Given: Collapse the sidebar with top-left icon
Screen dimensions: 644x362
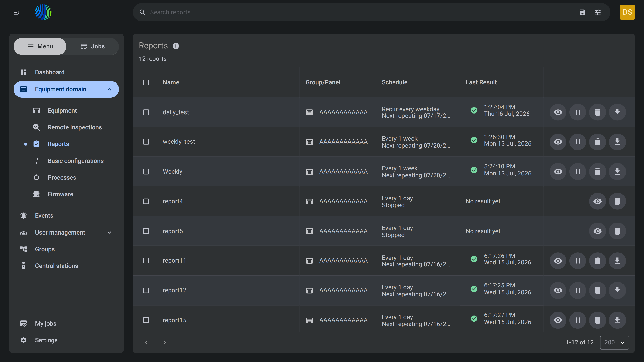Looking at the screenshot, I should pos(17,13).
